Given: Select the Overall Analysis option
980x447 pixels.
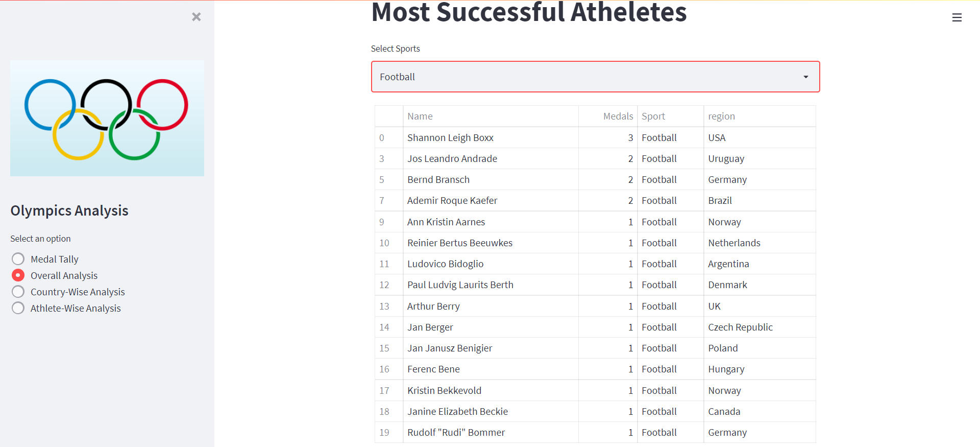Looking at the screenshot, I should pos(18,275).
